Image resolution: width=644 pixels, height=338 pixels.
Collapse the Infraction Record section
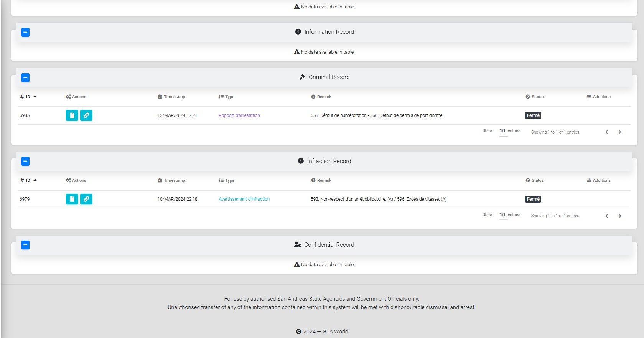coord(25,161)
